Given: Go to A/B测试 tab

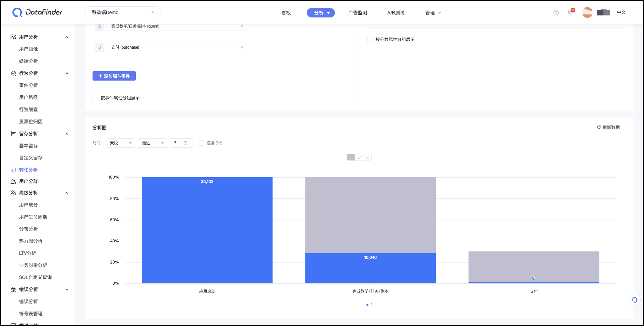Looking at the screenshot, I should 396,13.
